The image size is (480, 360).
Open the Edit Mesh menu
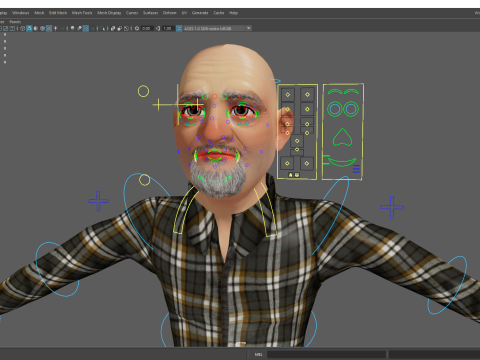pos(58,13)
